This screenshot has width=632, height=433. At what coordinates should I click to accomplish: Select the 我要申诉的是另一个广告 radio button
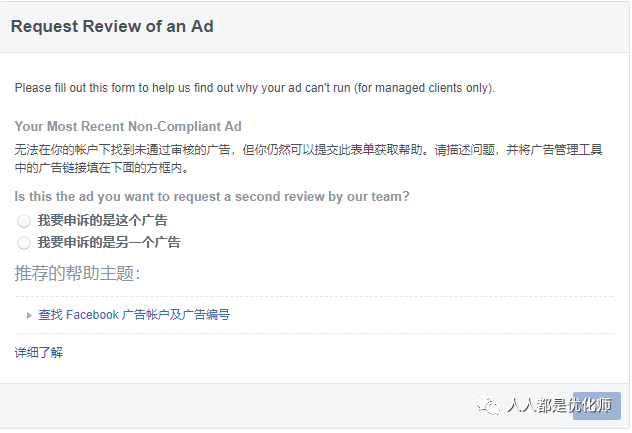[x=24, y=243]
